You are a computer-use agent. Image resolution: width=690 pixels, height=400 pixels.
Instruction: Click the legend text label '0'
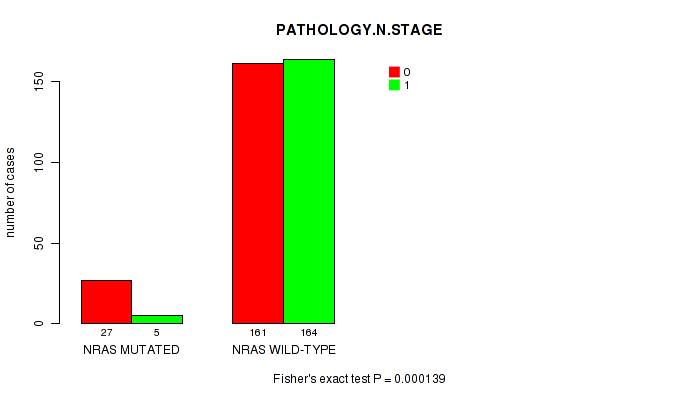tap(407, 72)
